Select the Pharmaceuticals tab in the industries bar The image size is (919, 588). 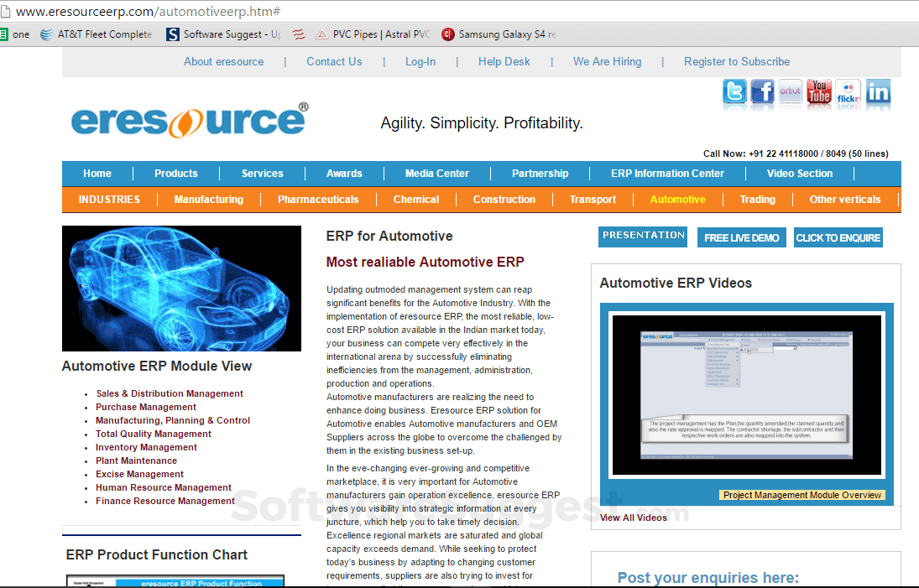point(318,200)
